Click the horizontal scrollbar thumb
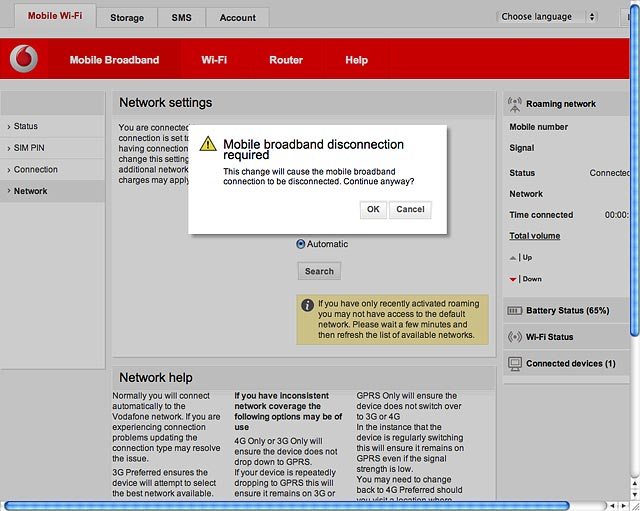Image resolution: width=640 pixels, height=511 pixels. [287, 506]
